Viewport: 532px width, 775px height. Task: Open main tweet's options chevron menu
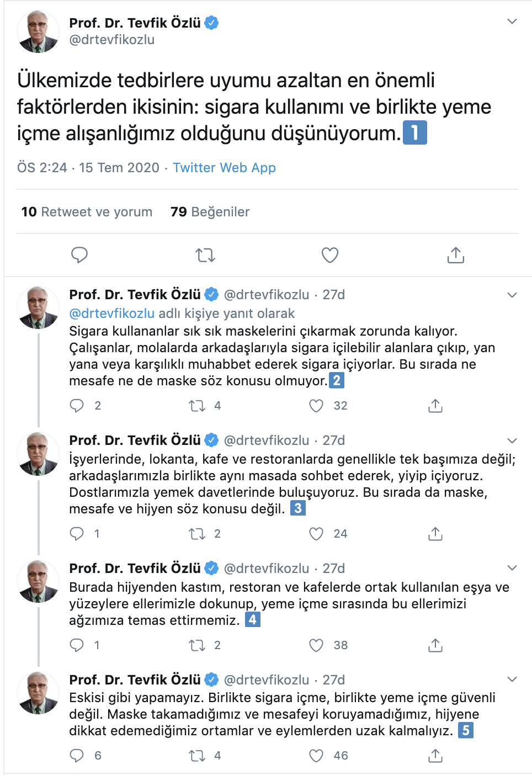coord(512,22)
